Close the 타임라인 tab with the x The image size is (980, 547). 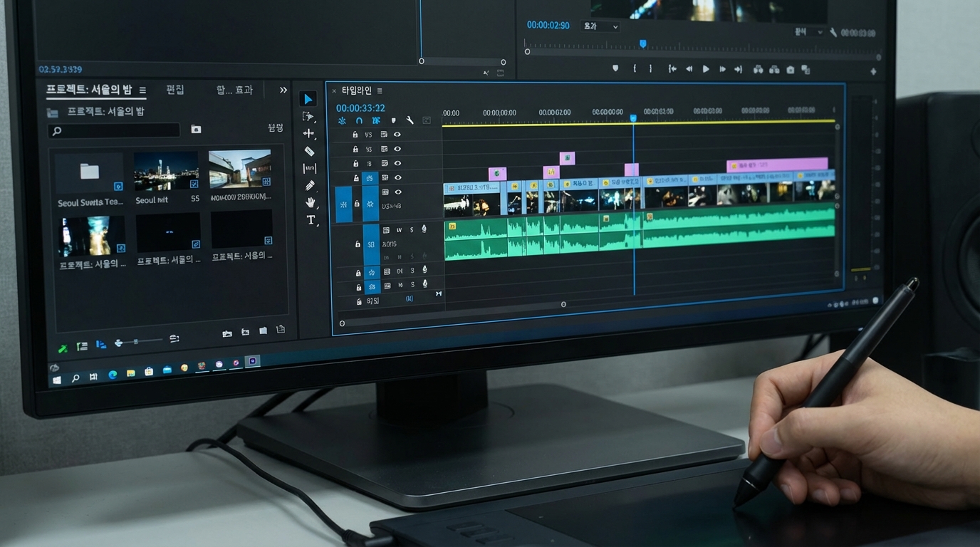coord(334,91)
